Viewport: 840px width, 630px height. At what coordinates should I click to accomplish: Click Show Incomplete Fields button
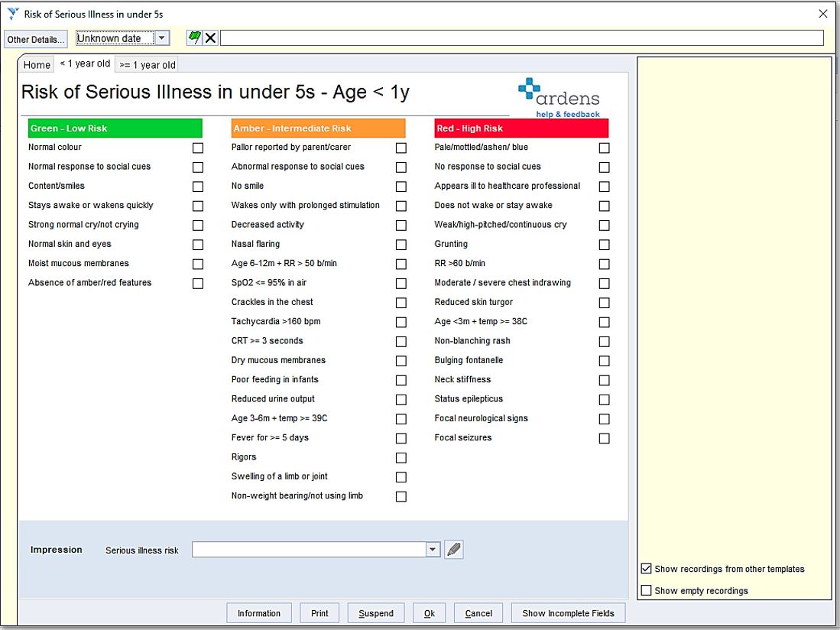click(x=569, y=613)
